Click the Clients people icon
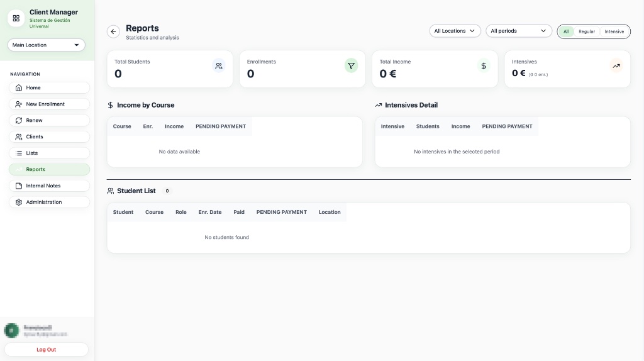This screenshot has width=644, height=361. tap(18, 136)
